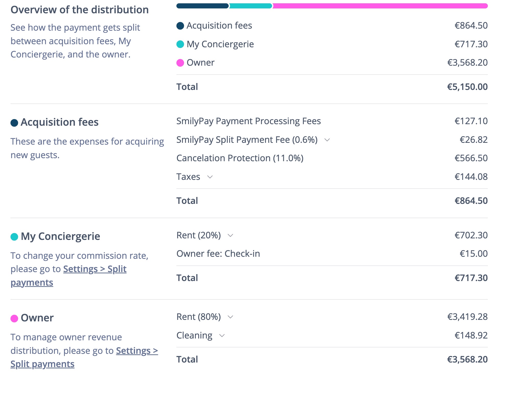Click the Cancelation Protection (11.0%) row label
Viewport: 532px width, 397px height.
(x=240, y=158)
